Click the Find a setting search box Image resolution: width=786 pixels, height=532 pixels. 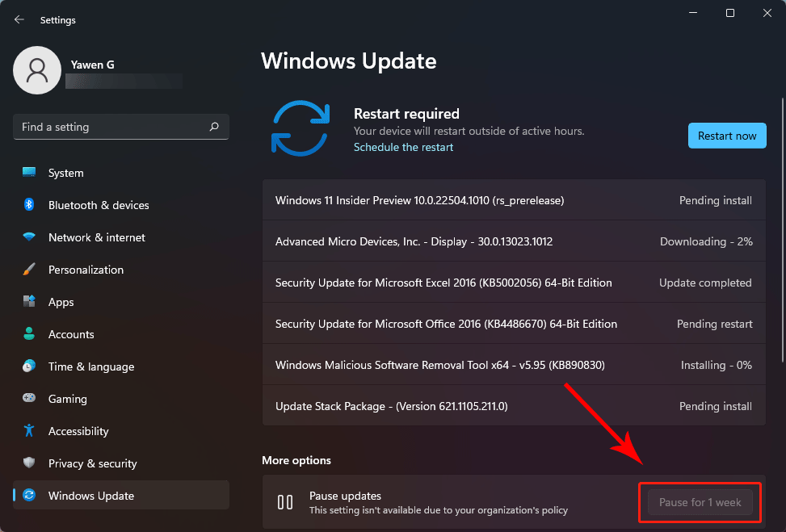121,127
